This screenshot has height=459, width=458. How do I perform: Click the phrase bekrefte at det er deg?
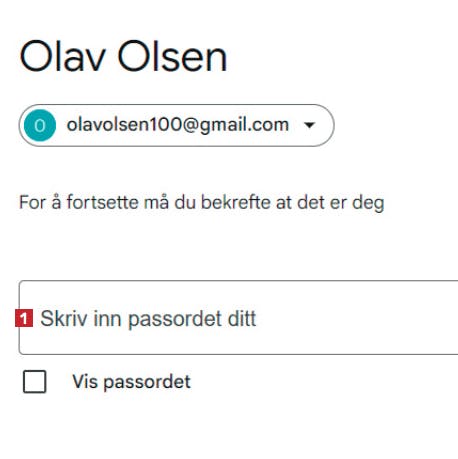[293, 203]
